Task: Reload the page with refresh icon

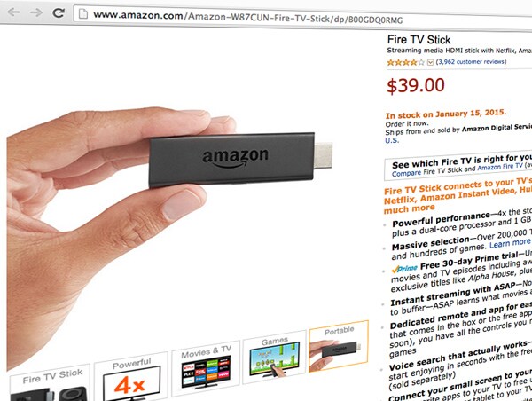Action: point(59,13)
